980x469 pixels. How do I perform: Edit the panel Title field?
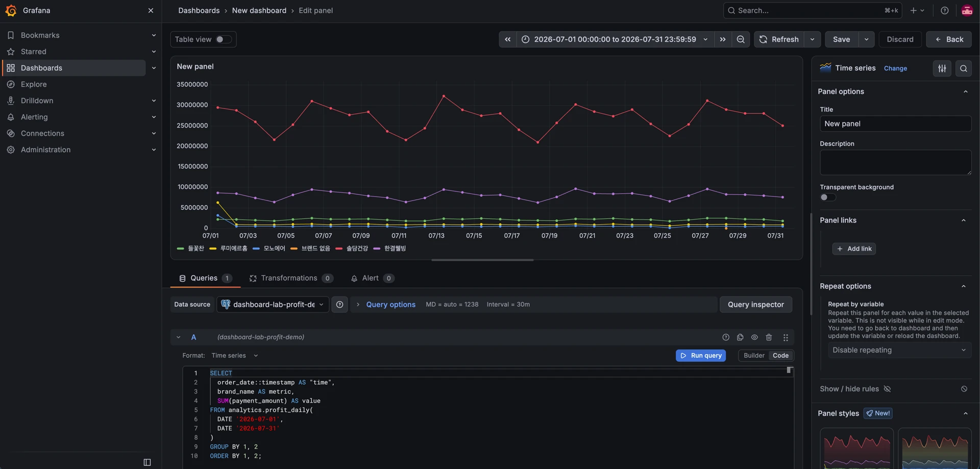click(895, 124)
